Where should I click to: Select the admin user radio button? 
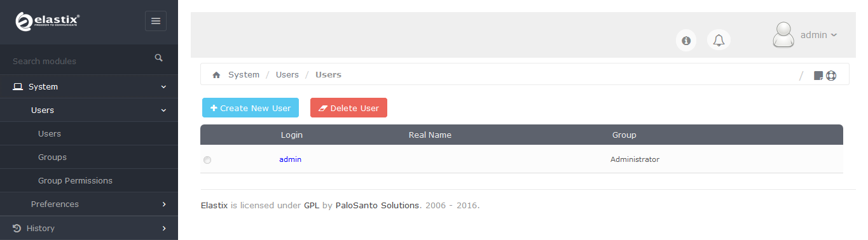pos(207,160)
